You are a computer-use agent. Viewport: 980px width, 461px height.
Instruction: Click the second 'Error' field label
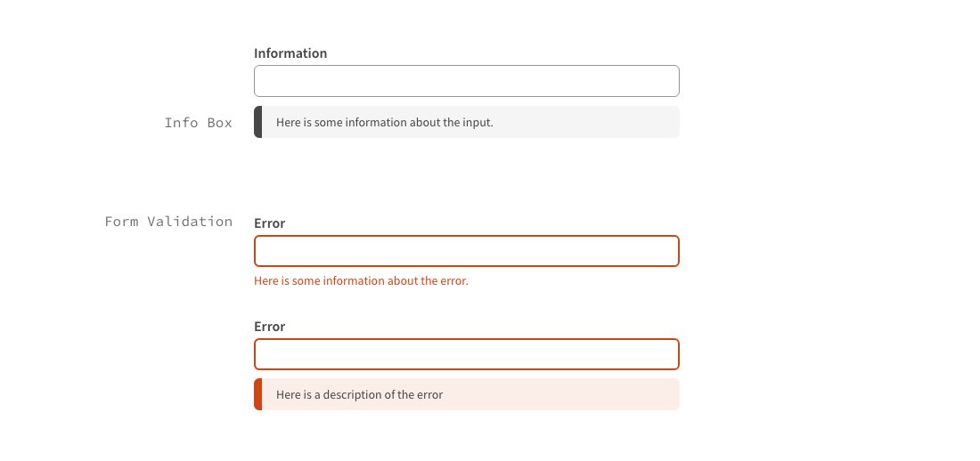(x=269, y=327)
